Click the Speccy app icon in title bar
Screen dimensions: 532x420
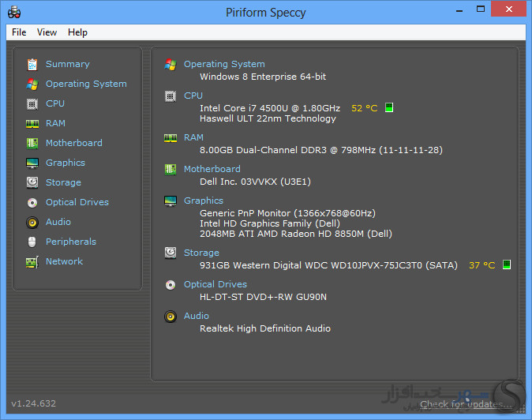click(13, 12)
